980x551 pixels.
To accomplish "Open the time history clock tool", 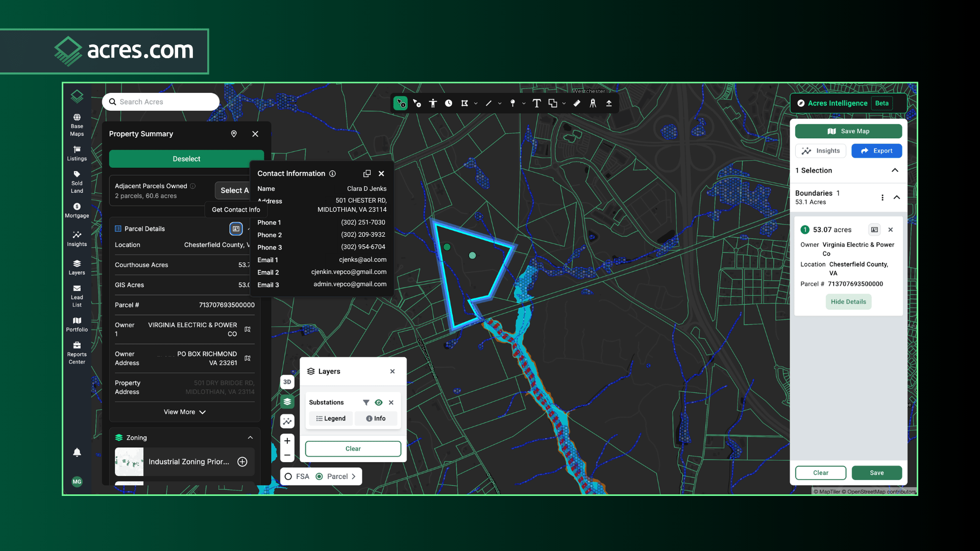I will tap(448, 103).
